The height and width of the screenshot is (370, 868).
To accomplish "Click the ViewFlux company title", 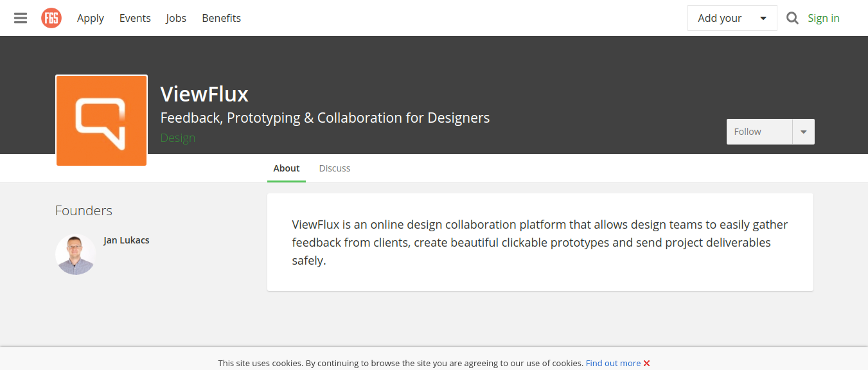I will coord(204,94).
